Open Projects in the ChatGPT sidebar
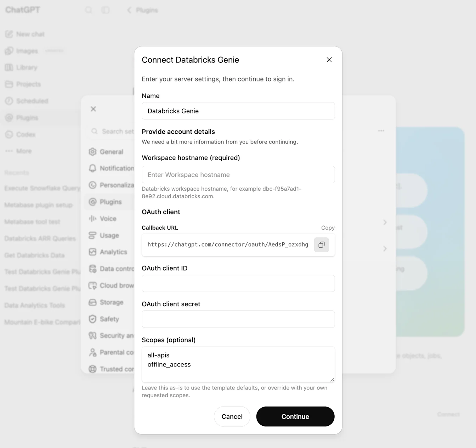This screenshot has height=448, width=476. click(23, 84)
